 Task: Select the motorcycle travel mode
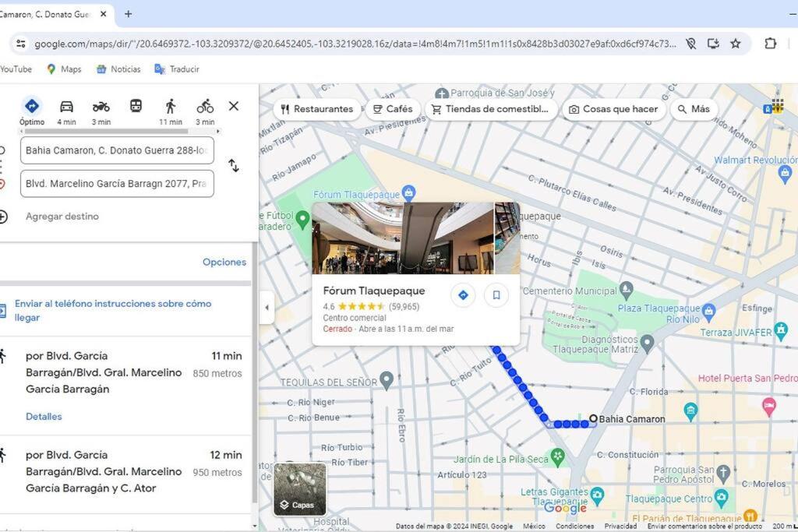tap(101, 111)
